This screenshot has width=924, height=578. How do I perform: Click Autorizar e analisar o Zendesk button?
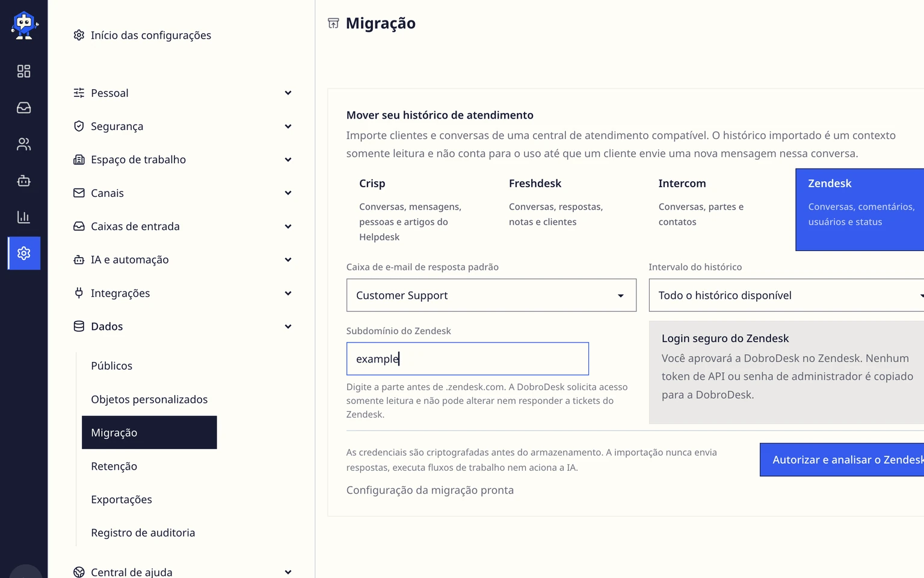842,460
